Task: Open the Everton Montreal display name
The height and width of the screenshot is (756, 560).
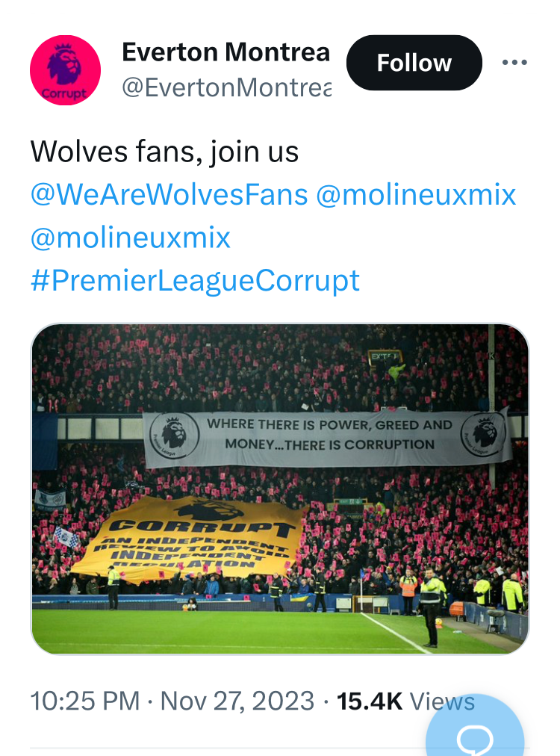Action: (x=226, y=52)
